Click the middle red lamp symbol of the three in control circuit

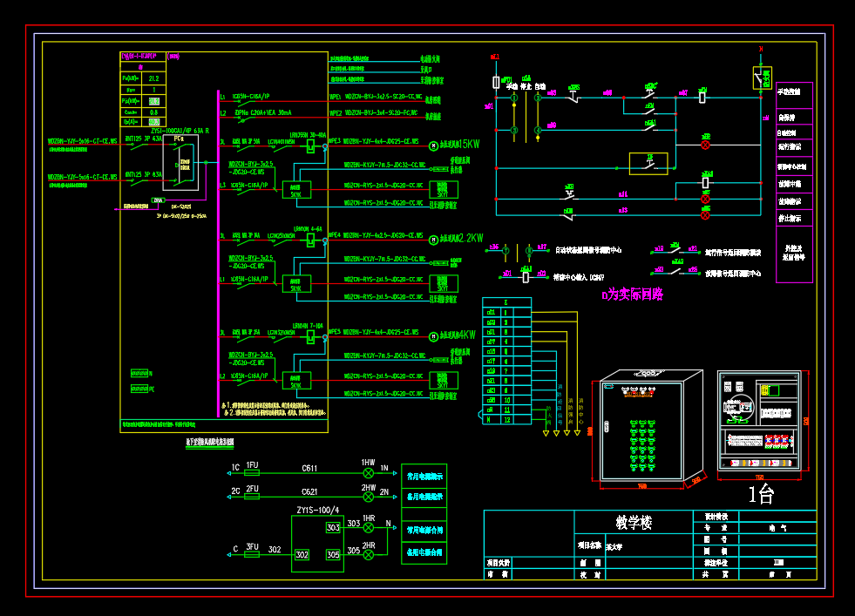[706, 200]
